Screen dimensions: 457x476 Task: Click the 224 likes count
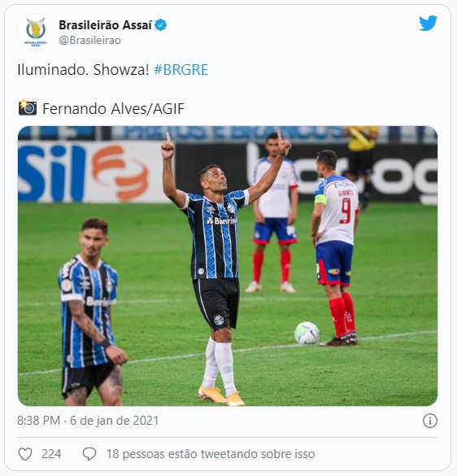(51, 454)
